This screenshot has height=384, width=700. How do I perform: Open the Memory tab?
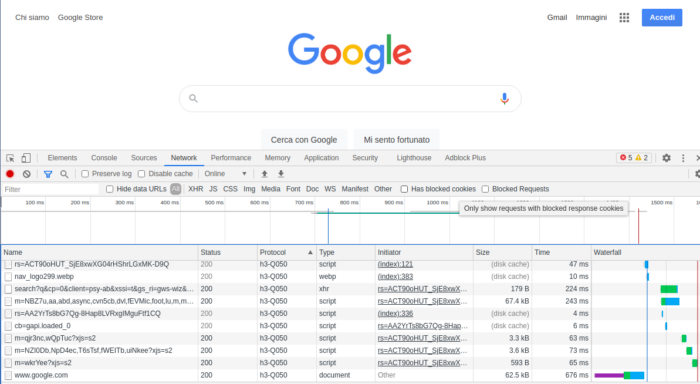[x=277, y=158]
